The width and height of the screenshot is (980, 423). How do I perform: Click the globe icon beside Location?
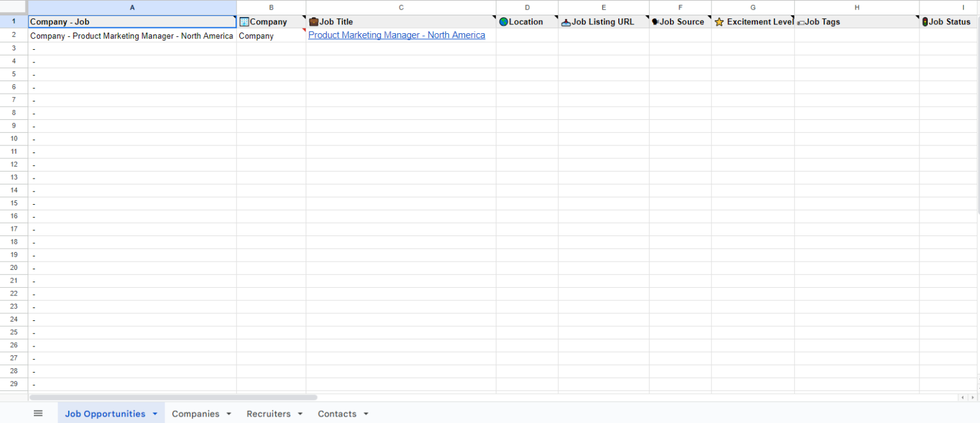coord(503,22)
